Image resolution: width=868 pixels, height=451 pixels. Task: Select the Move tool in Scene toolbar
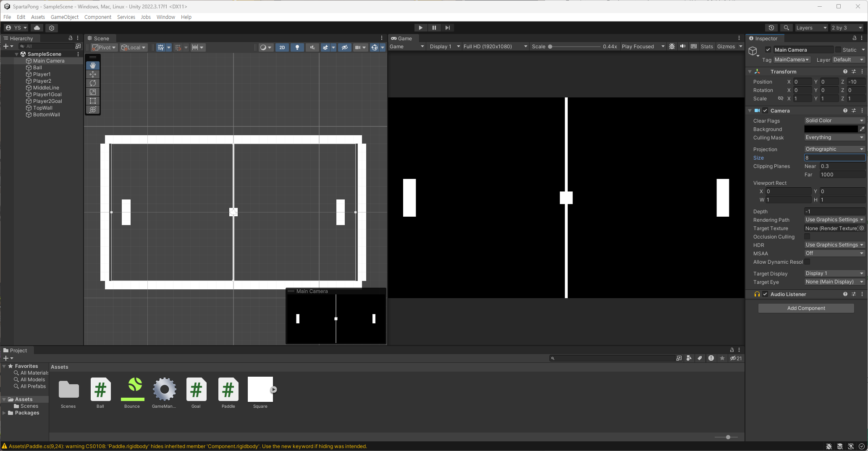tap(93, 74)
